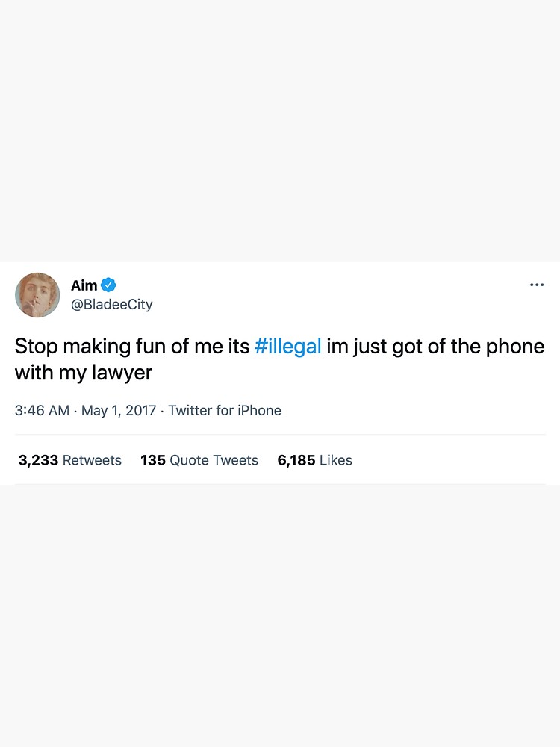Open the @BladeeCity handle profile link
The height and width of the screenshot is (747, 560).
click(x=112, y=304)
